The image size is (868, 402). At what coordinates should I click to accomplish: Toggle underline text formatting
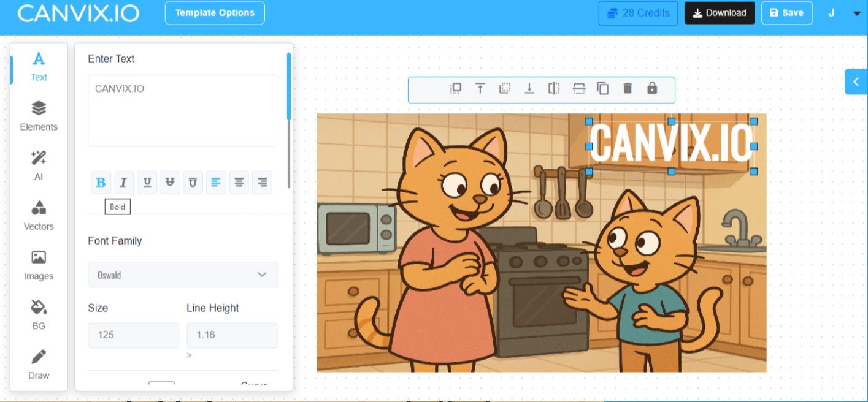[147, 183]
